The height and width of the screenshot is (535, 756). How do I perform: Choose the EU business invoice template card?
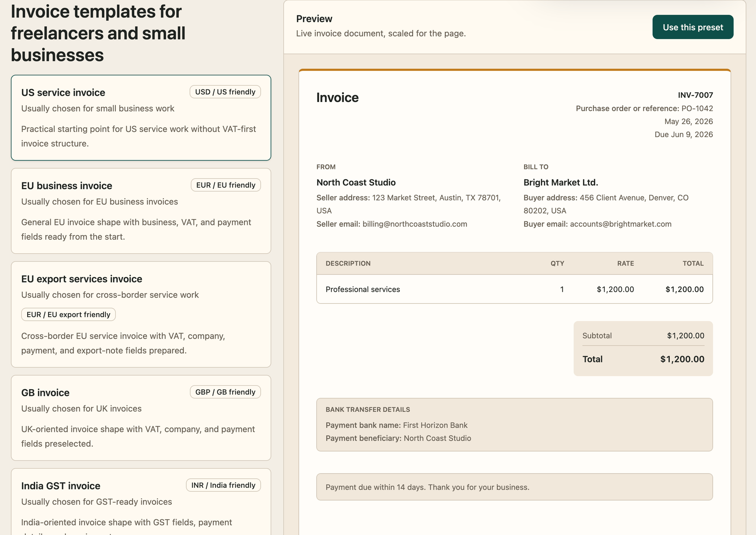click(141, 211)
